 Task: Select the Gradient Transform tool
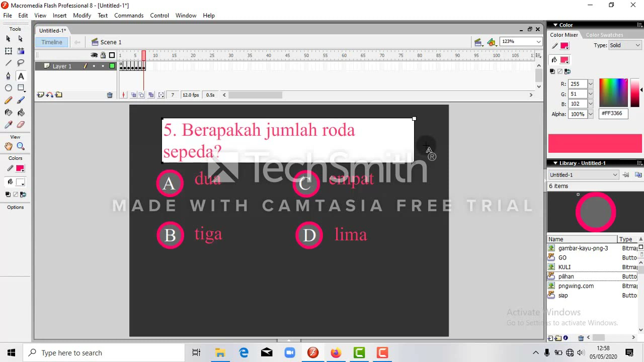click(x=21, y=51)
